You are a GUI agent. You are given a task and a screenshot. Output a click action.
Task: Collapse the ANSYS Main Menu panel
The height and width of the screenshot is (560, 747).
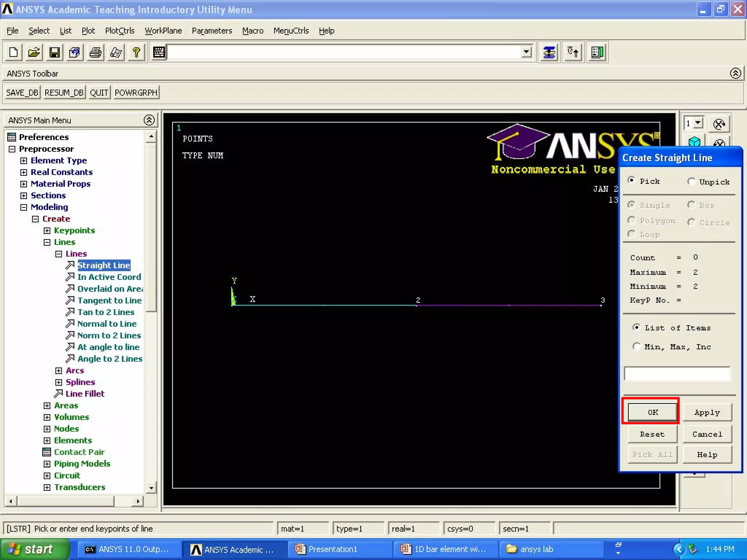[x=149, y=120]
